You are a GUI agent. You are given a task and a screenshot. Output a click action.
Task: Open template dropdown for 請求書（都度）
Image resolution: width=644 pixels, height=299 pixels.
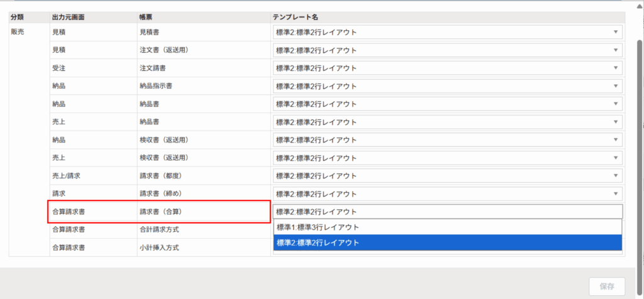(x=448, y=176)
